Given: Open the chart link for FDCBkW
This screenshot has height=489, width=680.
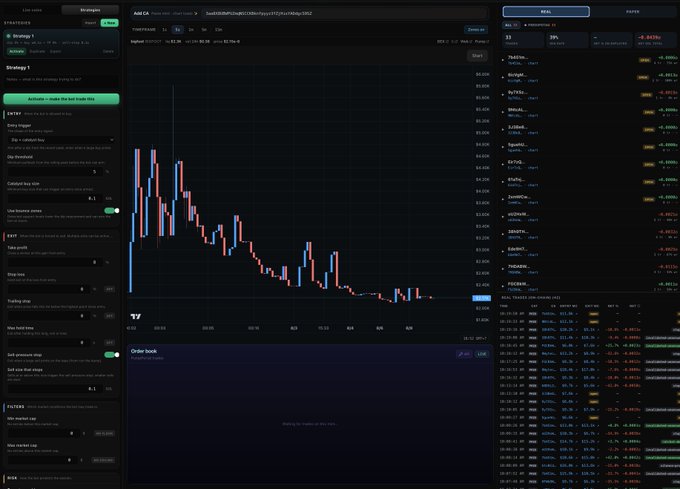Looking at the screenshot, I should point(533,290).
